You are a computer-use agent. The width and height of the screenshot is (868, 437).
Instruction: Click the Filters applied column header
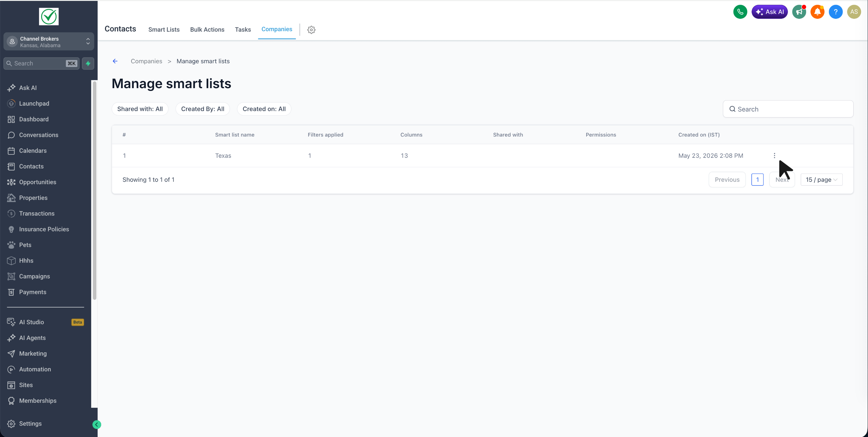[x=325, y=135]
